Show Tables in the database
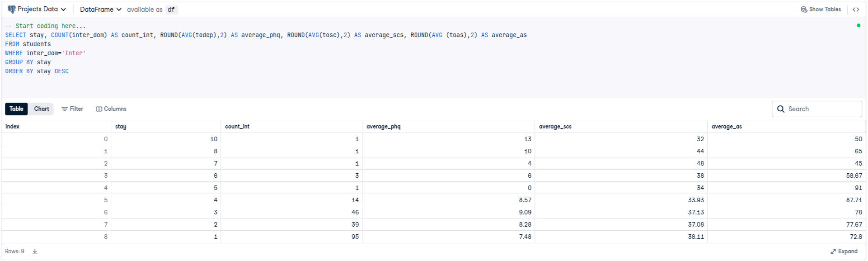Image resolution: width=868 pixels, height=261 pixels. pyautogui.click(x=821, y=9)
